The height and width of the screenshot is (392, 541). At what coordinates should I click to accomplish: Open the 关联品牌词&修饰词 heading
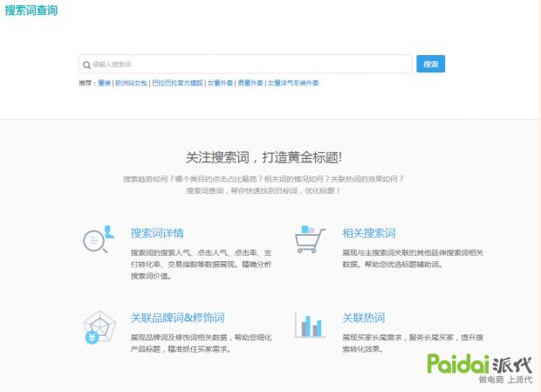pyautogui.click(x=178, y=318)
